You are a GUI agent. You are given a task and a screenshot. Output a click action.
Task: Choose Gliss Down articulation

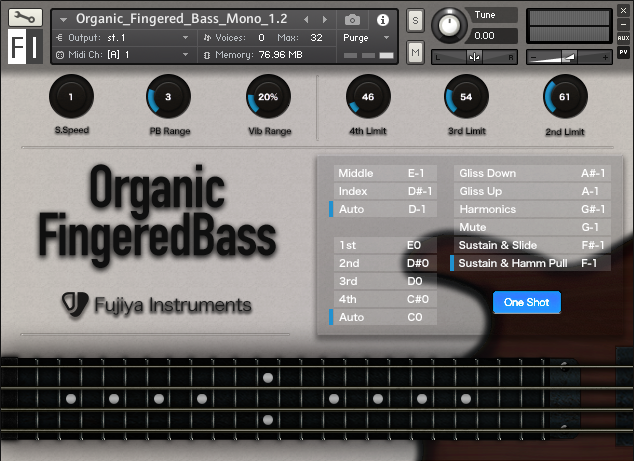click(x=532, y=173)
